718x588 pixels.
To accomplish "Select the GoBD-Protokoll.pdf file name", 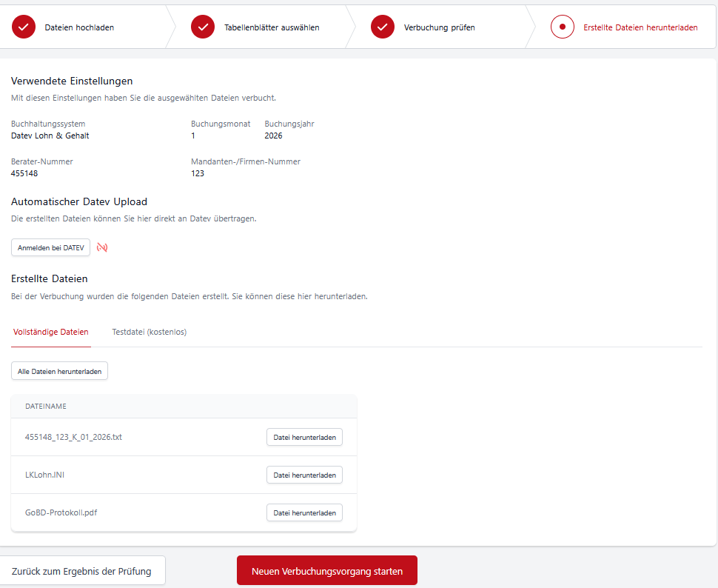I will [x=61, y=512].
